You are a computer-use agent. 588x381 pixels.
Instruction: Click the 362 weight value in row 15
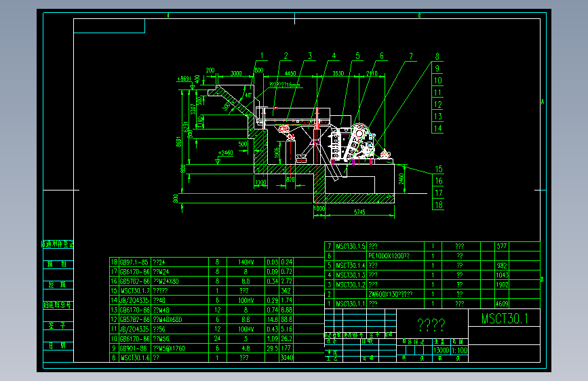(x=286, y=291)
